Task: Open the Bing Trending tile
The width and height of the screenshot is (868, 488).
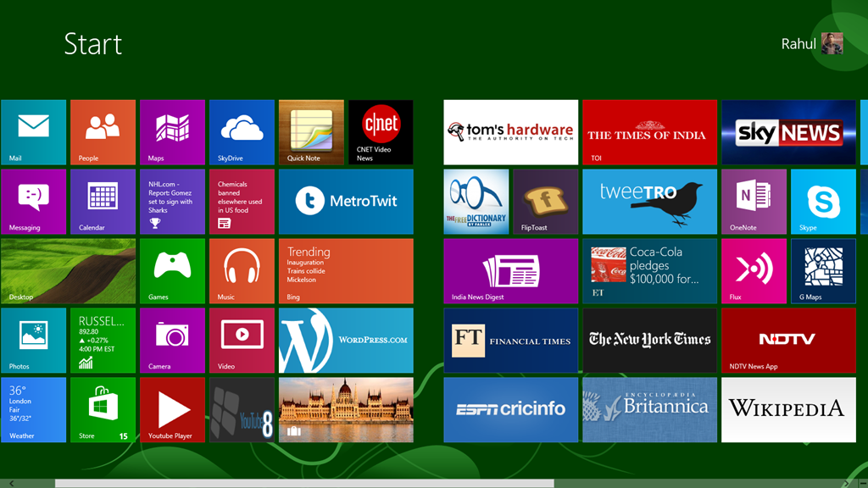Action: [x=346, y=271]
